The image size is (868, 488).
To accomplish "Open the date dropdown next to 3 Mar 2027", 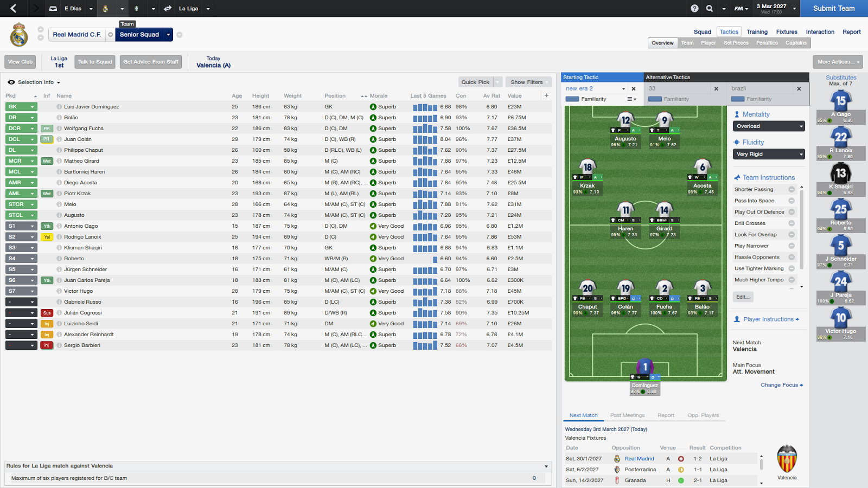I will click(795, 9).
